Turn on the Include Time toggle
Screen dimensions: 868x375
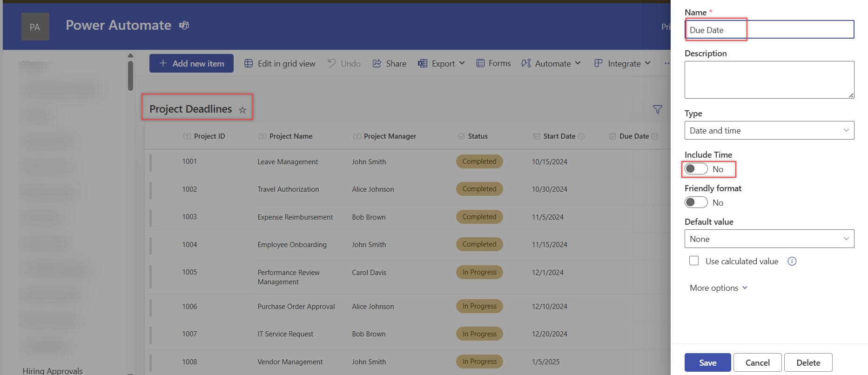pos(696,169)
